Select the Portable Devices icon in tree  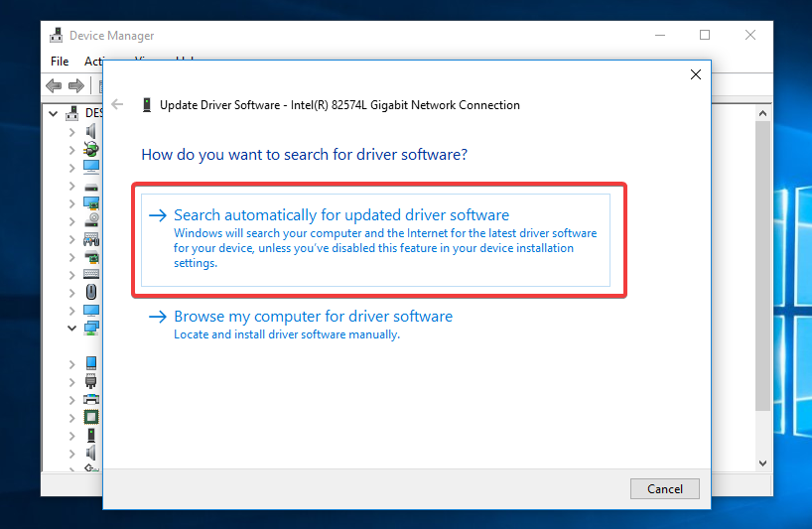91,363
